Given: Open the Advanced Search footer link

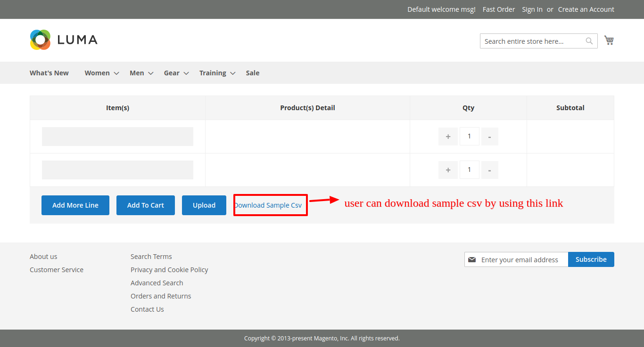Looking at the screenshot, I should (157, 283).
